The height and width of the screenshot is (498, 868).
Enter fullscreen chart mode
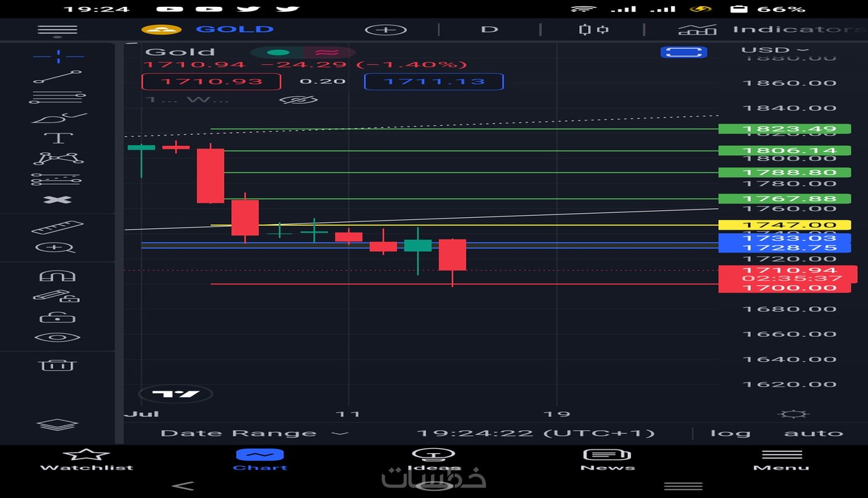(x=684, y=51)
